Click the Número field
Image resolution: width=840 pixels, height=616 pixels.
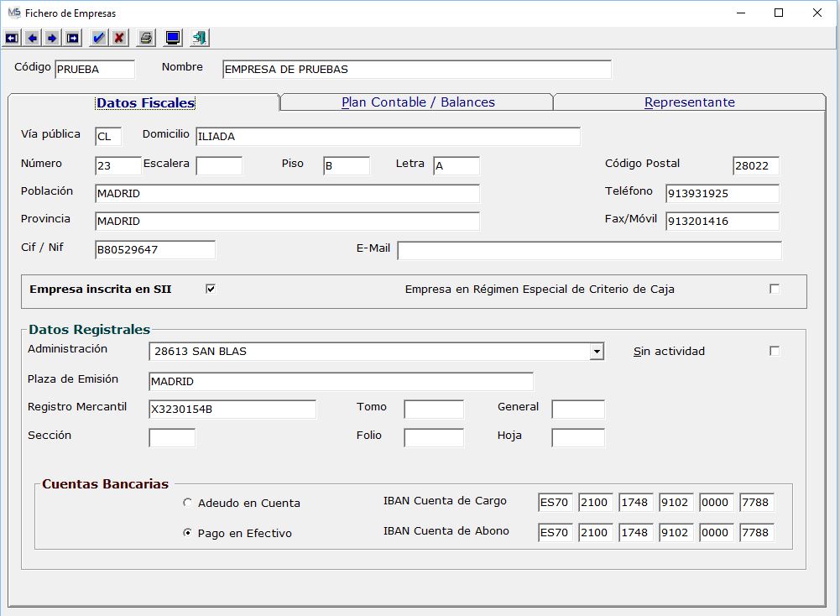[x=117, y=165]
